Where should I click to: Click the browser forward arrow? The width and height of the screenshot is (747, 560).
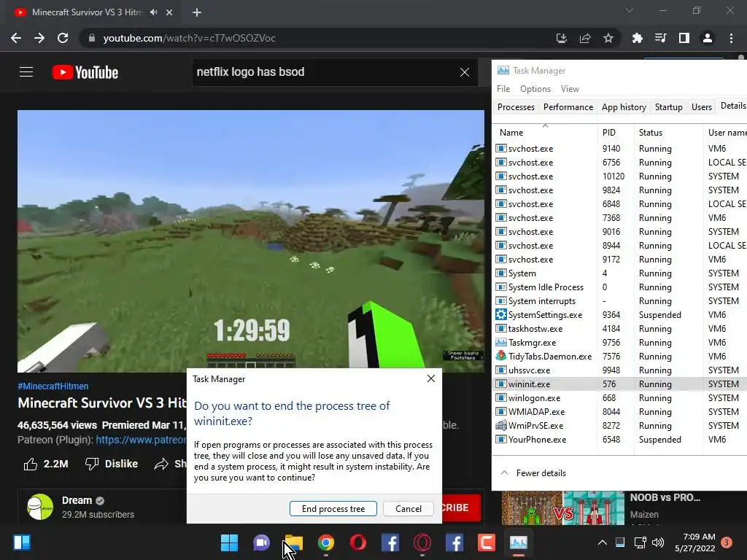[39, 38]
